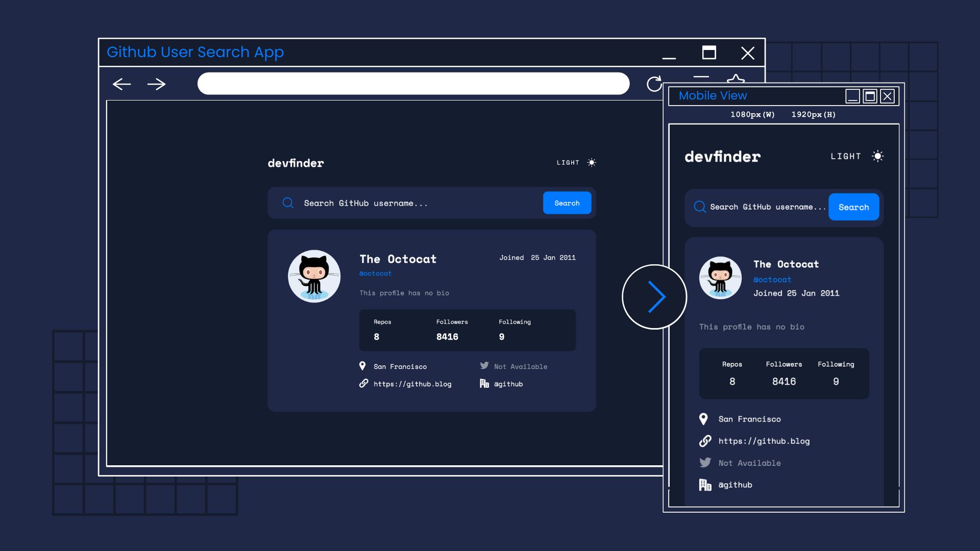Click the bookmark star icon

(736, 79)
